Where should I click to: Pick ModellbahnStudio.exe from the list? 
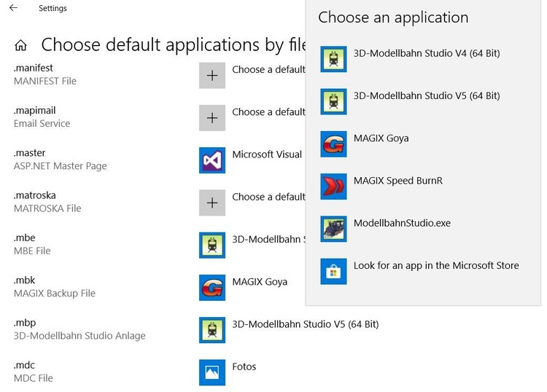[402, 223]
